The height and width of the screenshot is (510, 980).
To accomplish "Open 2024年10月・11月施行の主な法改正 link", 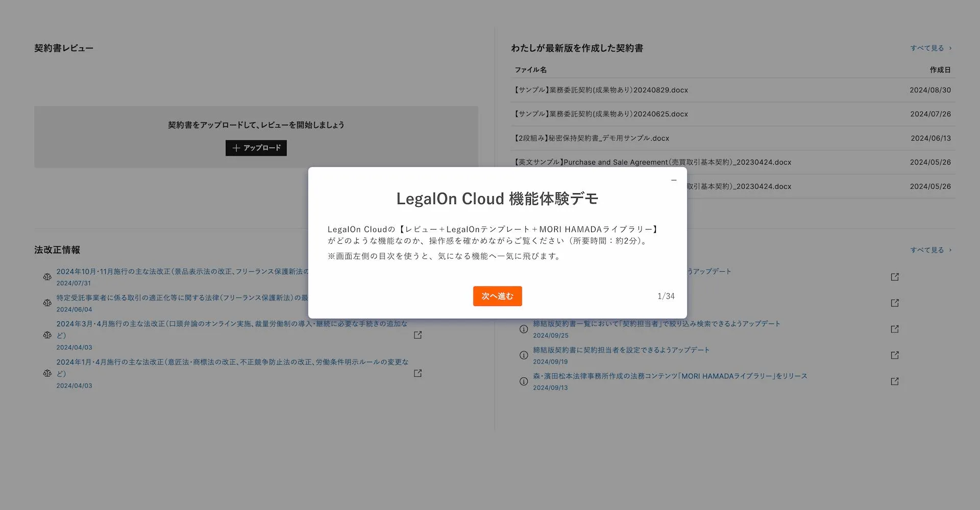I will [x=182, y=271].
